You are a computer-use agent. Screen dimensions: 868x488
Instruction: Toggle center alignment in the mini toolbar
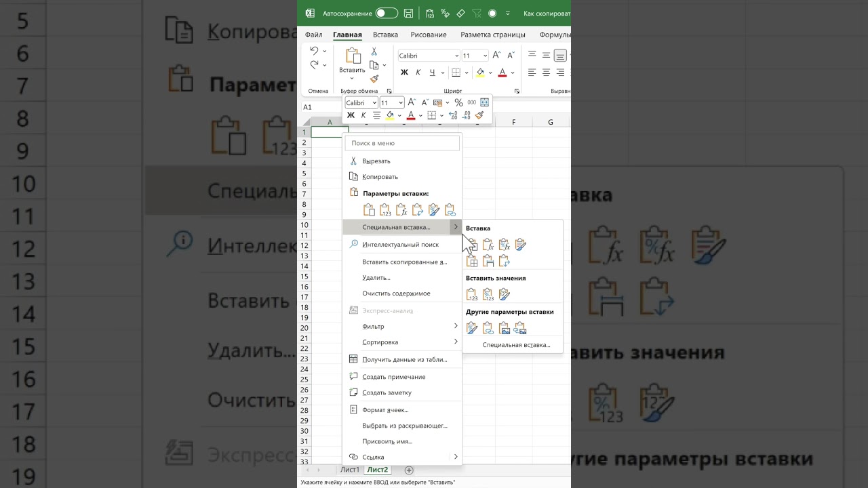pyautogui.click(x=377, y=116)
